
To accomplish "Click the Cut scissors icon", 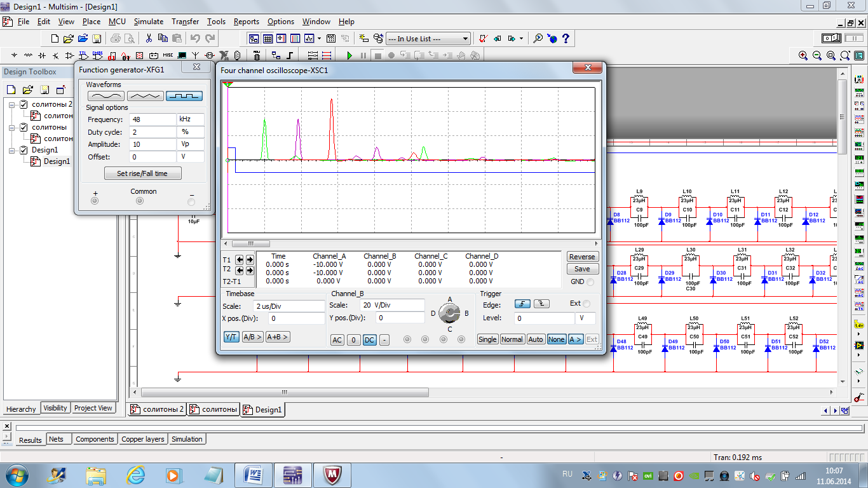I will (149, 39).
